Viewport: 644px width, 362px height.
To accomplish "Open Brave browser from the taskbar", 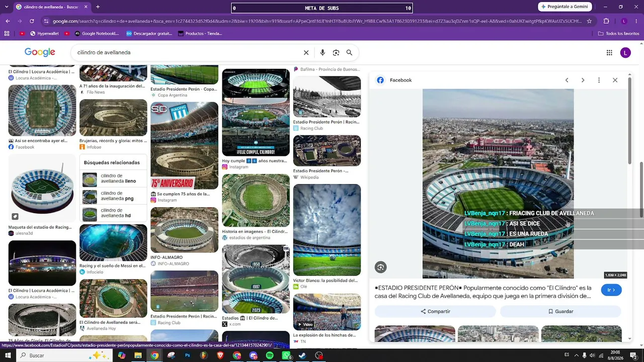I will [220, 355].
